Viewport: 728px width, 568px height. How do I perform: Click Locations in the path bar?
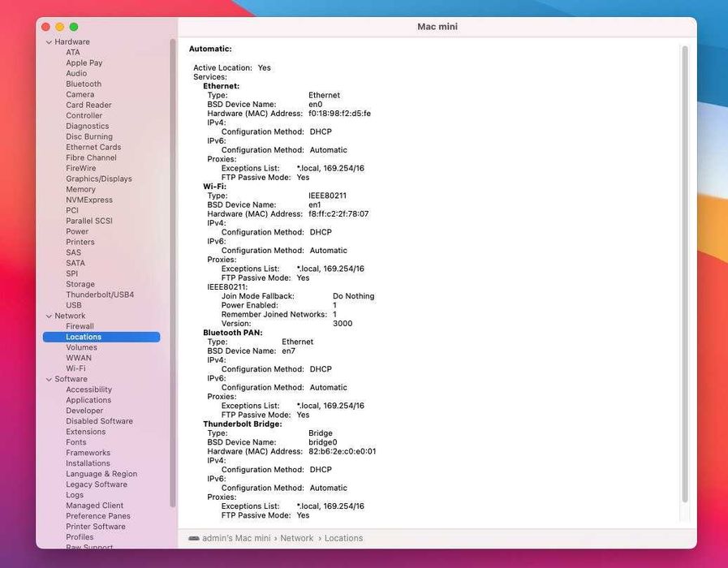tap(343, 538)
